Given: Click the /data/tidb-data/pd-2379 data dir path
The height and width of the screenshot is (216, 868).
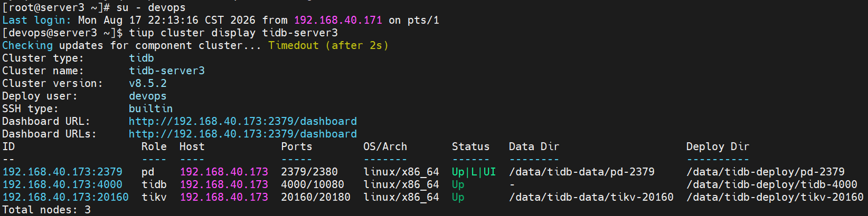Looking at the screenshot, I should pyautogui.click(x=581, y=172).
